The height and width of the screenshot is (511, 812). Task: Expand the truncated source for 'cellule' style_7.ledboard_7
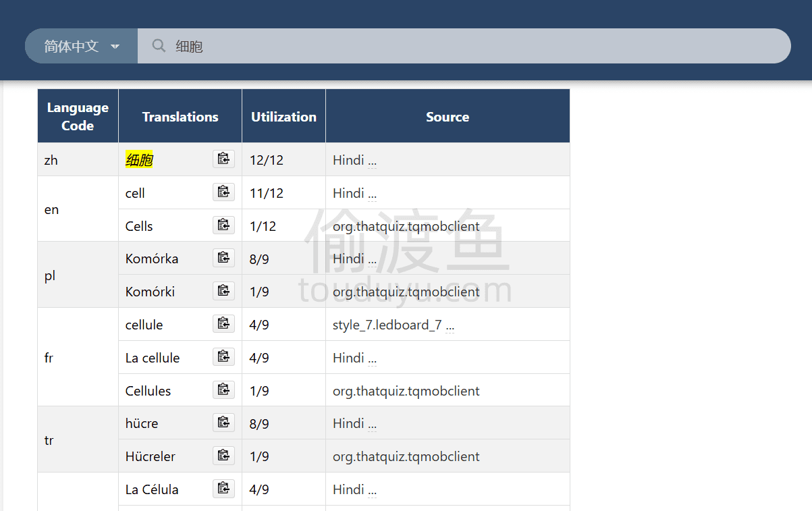pyautogui.click(x=450, y=326)
